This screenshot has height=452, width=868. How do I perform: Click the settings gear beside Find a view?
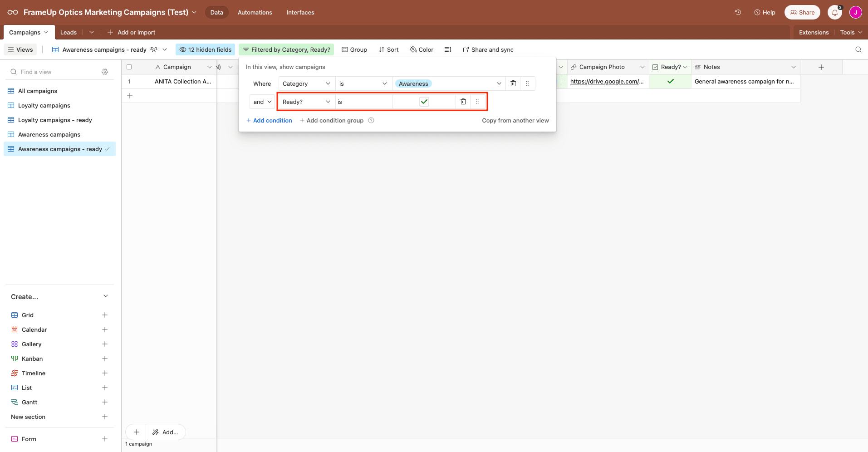coord(105,72)
